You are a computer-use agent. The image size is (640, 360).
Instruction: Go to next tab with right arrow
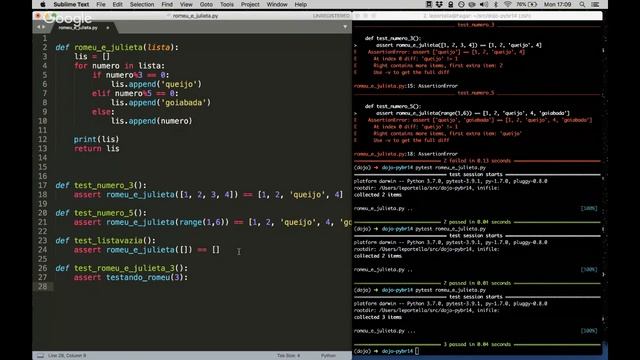[x=43, y=27]
